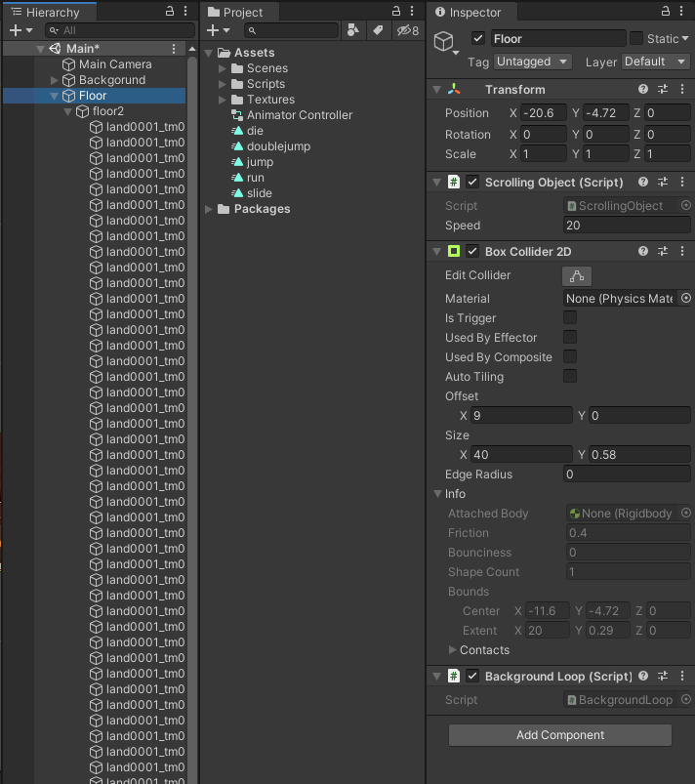Lock the Project panel
695x784 pixels.
(396, 11)
